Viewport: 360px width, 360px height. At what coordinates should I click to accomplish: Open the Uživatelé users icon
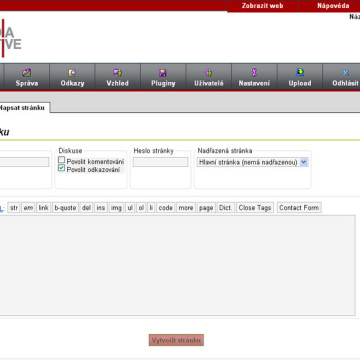[209, 73]
